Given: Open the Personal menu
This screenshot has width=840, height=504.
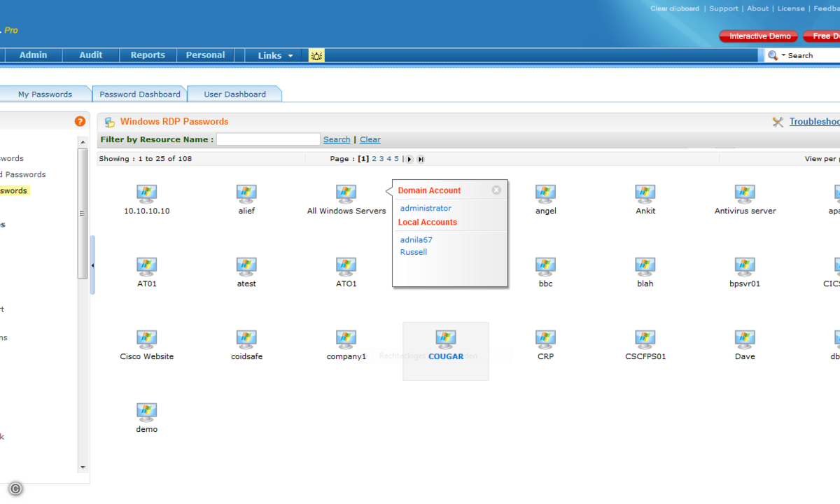Looking at the screenshot, I should point(205,55).
